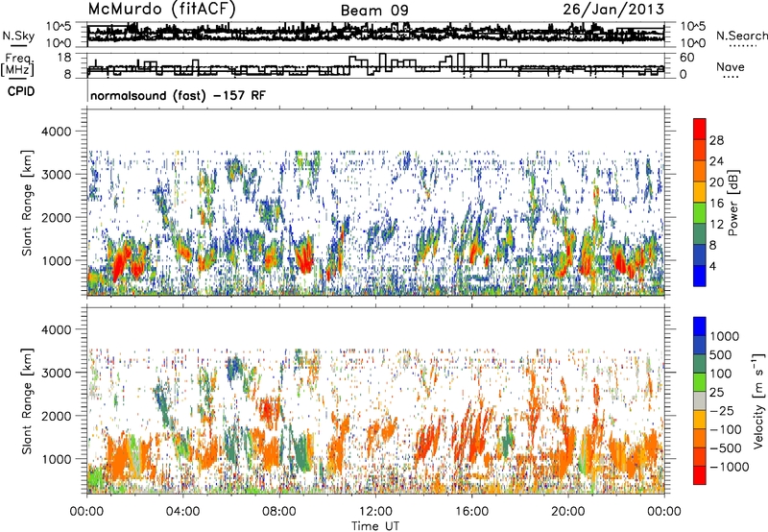Pick the bright blue bottom power colorbar segment
Viewport: 768px width, 532px height.
tap(700, 276)
